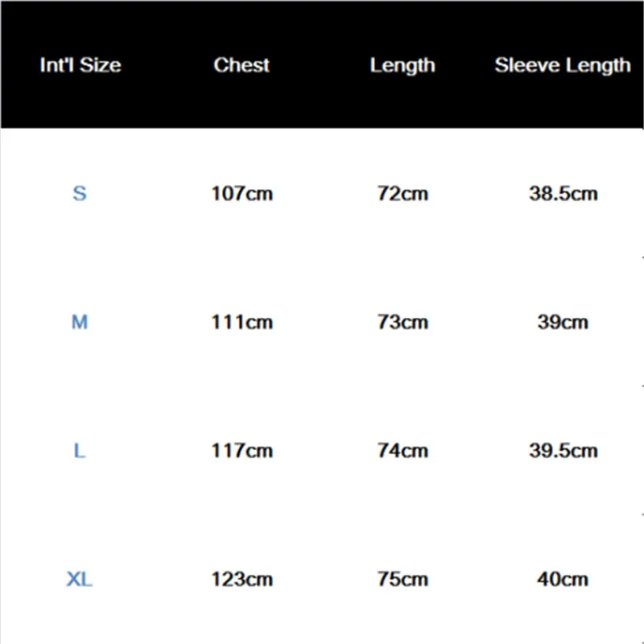Screen dimensions: 644x644
Task: Select the 111cm chest measurement
Action: point(242,322)
